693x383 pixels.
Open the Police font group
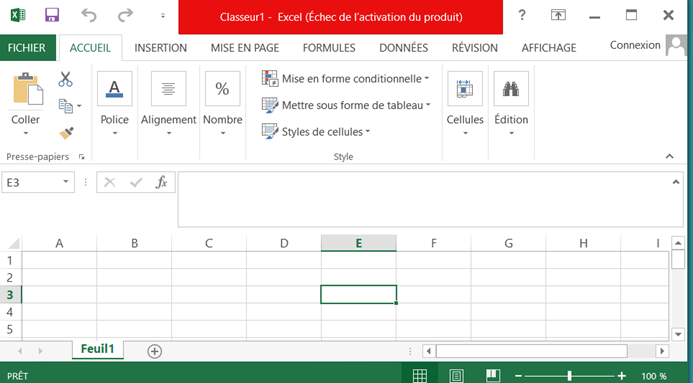(114, 104)
